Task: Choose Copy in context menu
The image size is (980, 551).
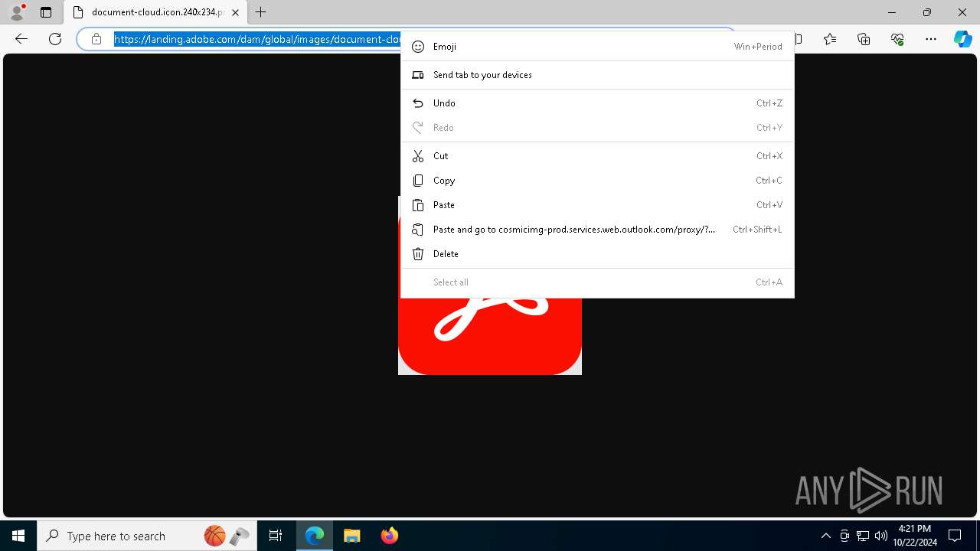Action: coord(597,181)
